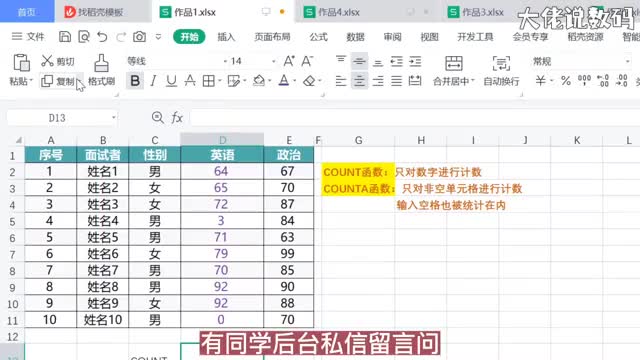This screenshot has height=360, width=640.
Task: Click the magnifier icon beside fx
Action: pyautogui.click(x=158, y=118)
